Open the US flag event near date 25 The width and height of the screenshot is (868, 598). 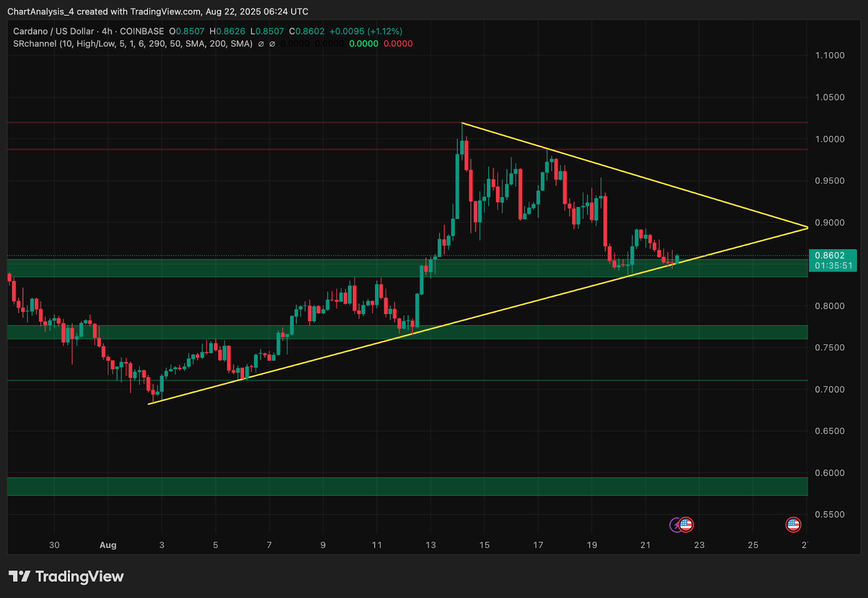coord(793,525)
